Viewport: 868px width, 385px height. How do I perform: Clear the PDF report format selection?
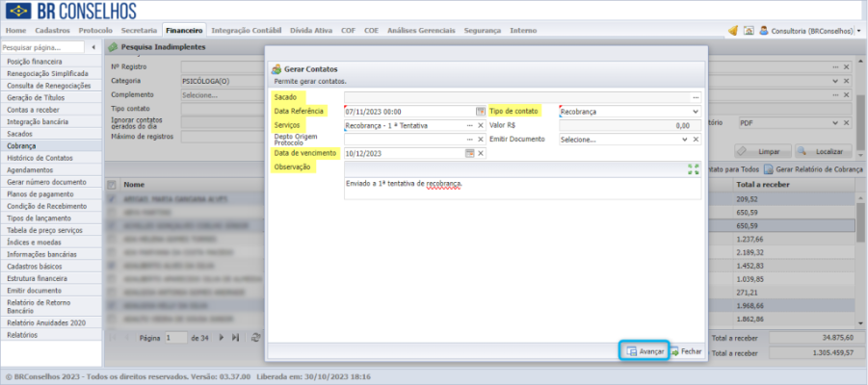(x=847, y=123)
